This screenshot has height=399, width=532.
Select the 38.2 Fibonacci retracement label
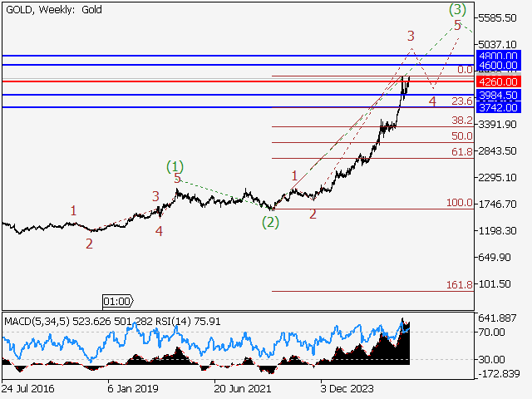click(461, 120)
